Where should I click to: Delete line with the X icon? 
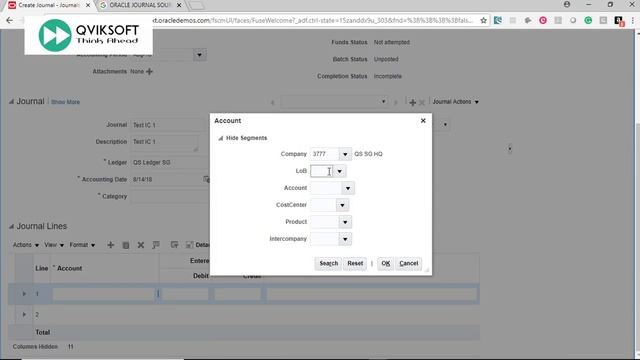click(x=141, y=245)
